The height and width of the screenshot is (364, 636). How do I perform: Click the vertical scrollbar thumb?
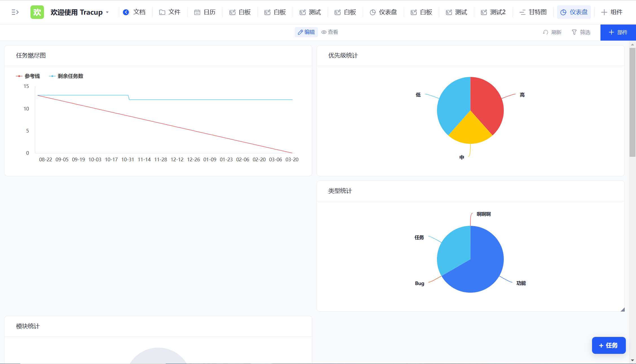click(632, 102)
